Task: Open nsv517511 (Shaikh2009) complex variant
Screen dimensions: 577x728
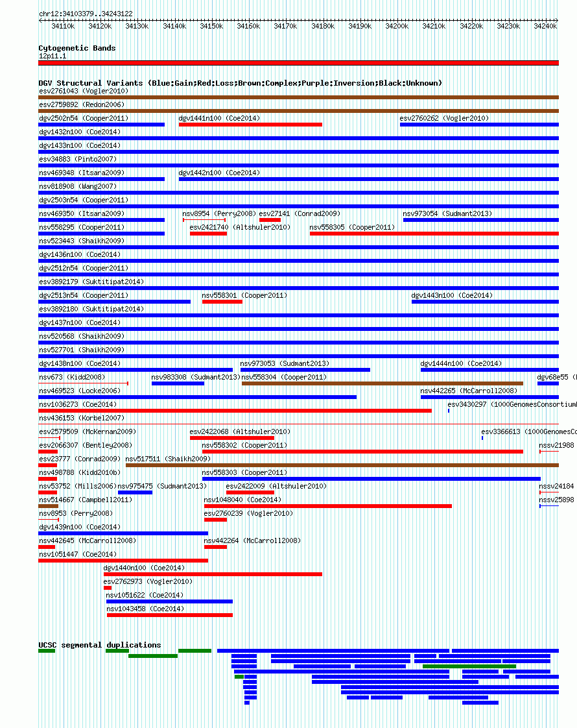Action: (x=342, y=465)
